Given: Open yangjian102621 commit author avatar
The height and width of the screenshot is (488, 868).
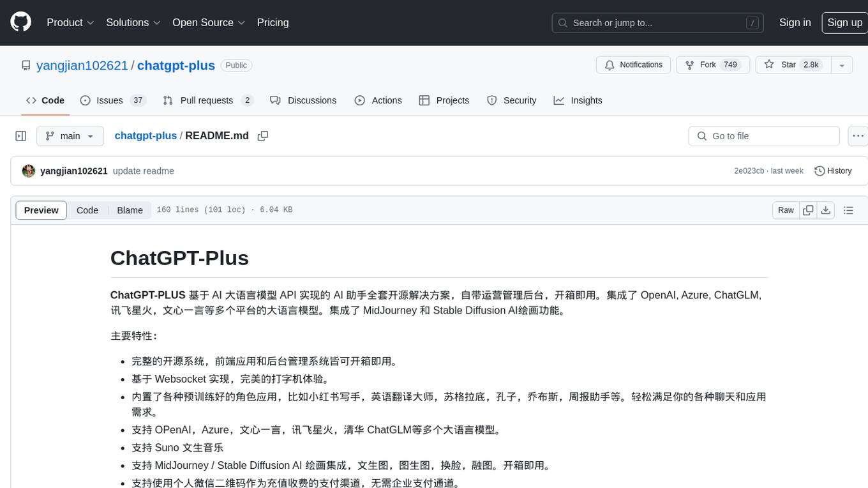Looking at the screenshot, I should (29, 171).
